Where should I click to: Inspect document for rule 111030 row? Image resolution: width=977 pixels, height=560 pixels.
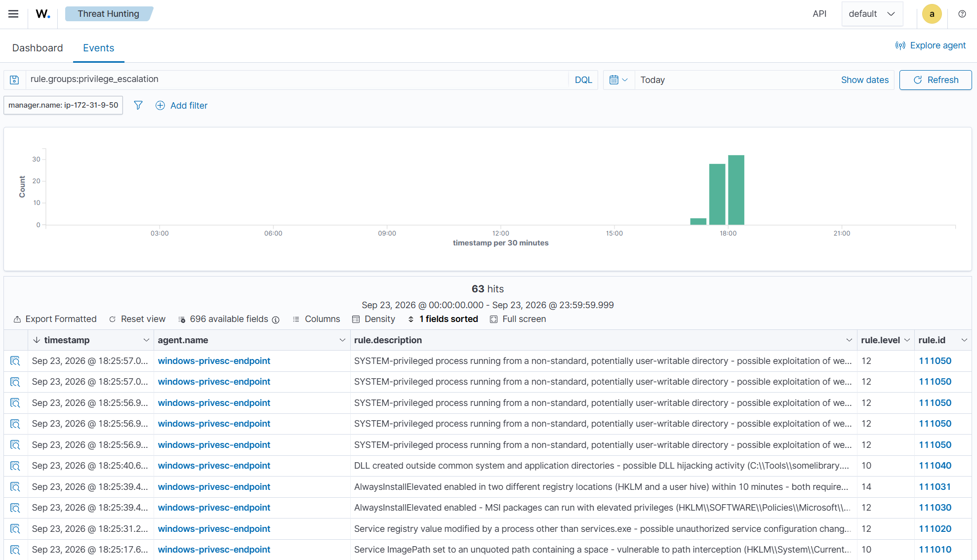(x=15, y=508)
